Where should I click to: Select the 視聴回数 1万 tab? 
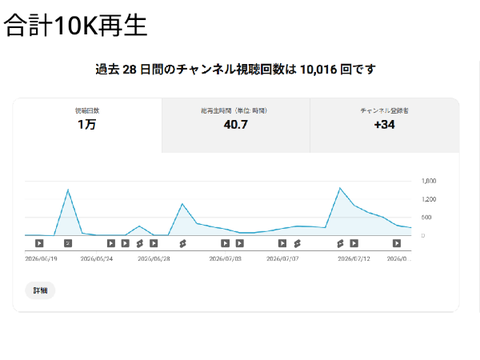[87, 125]
